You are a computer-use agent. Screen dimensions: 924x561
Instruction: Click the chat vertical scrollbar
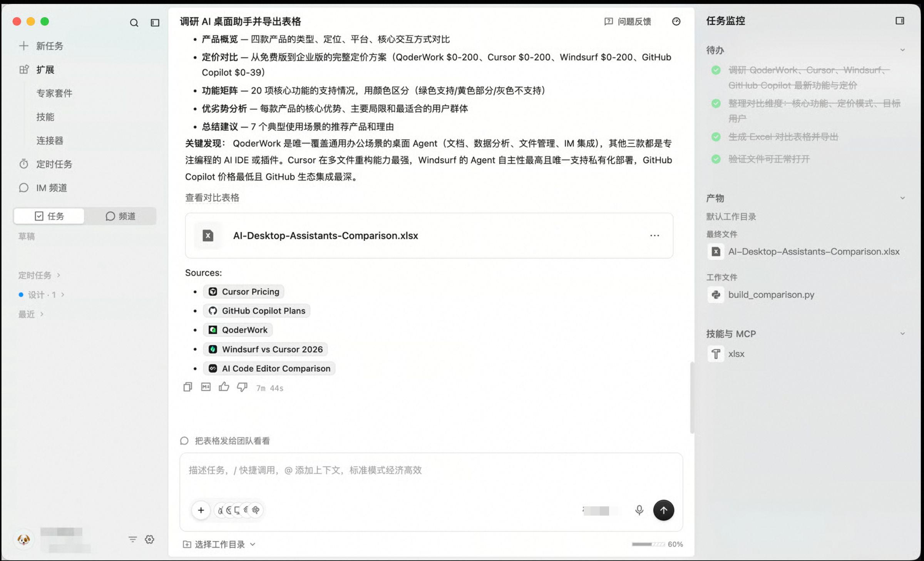click(692, 398)
